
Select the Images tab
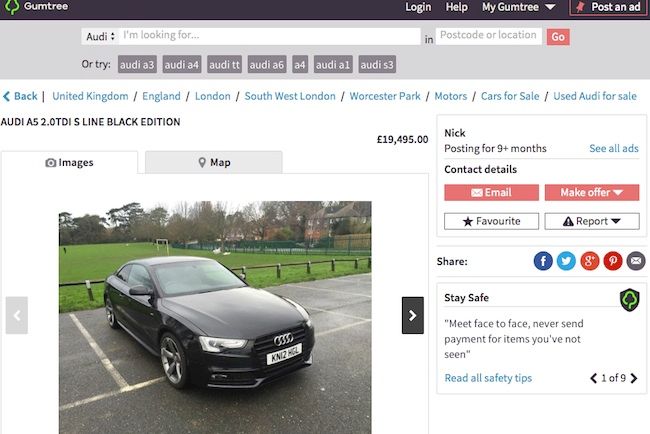point(69,162)
